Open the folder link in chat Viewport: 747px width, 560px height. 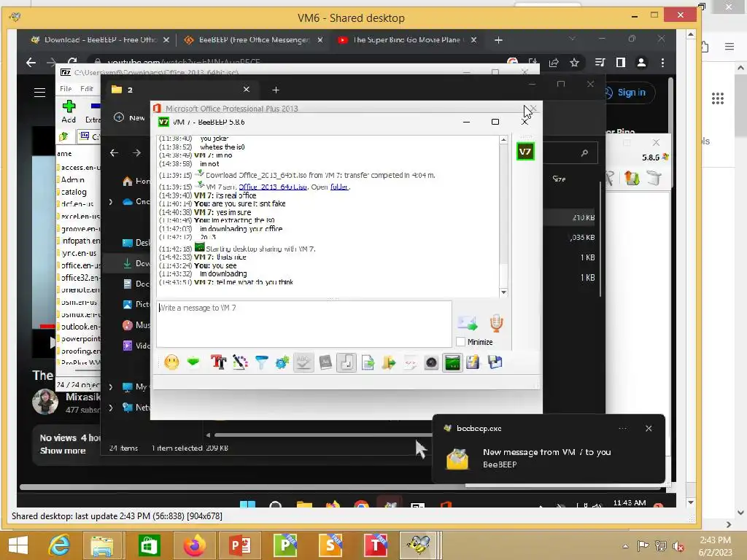[339, 187]
